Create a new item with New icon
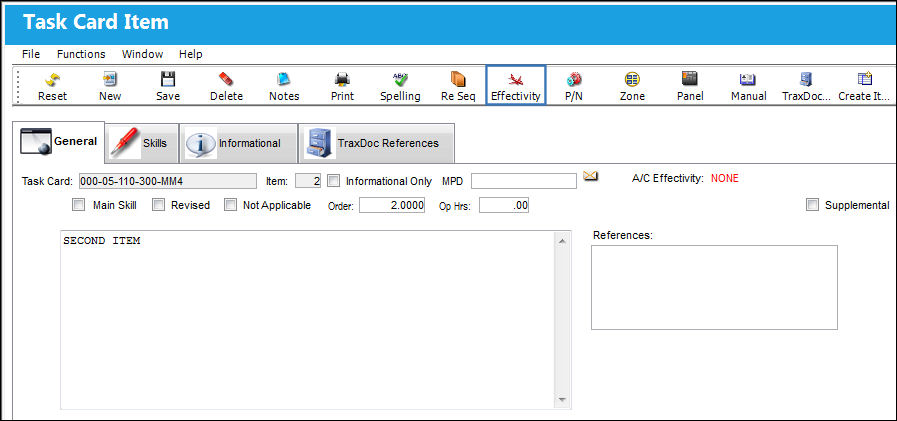The image size is (897, 421). click(110, 86)
